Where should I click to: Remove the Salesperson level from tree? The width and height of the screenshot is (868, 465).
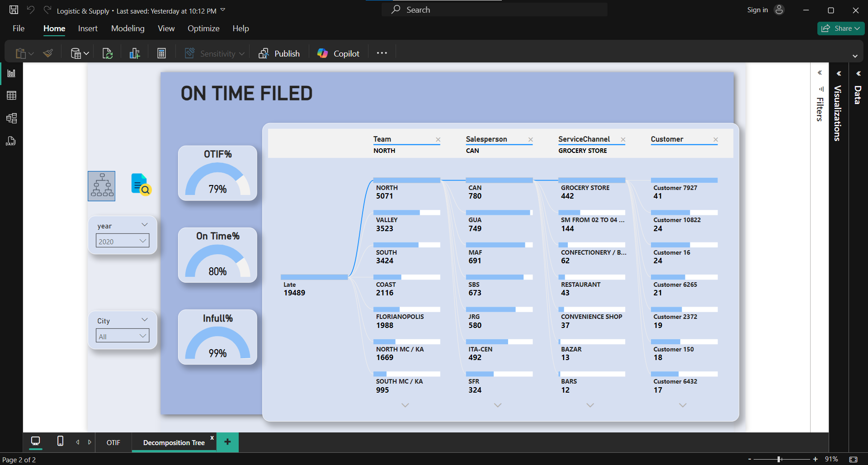pyautogui.click(x=531, y=140)
